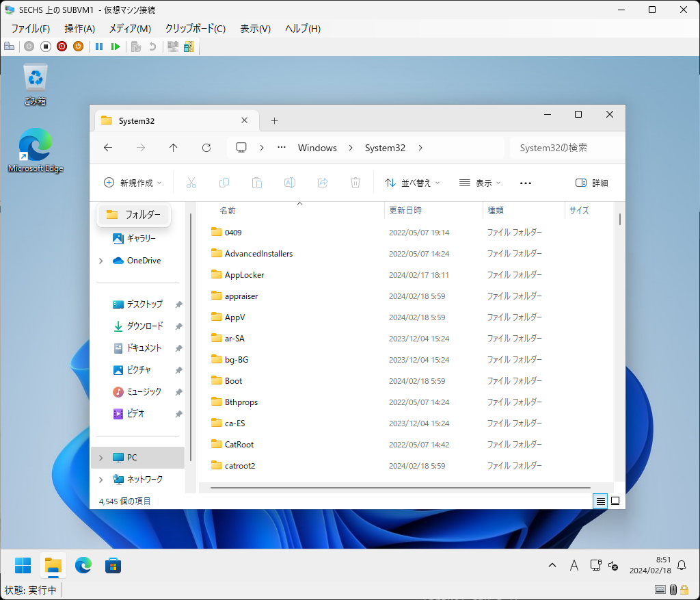Open the クリップボード(C) menu
700x600 pixels.
click(195, 29)
